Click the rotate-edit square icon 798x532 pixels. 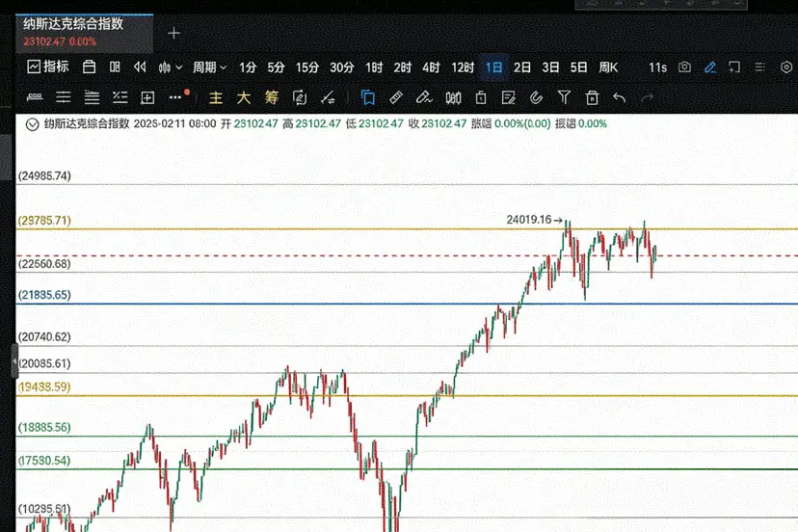coord(299,97)
